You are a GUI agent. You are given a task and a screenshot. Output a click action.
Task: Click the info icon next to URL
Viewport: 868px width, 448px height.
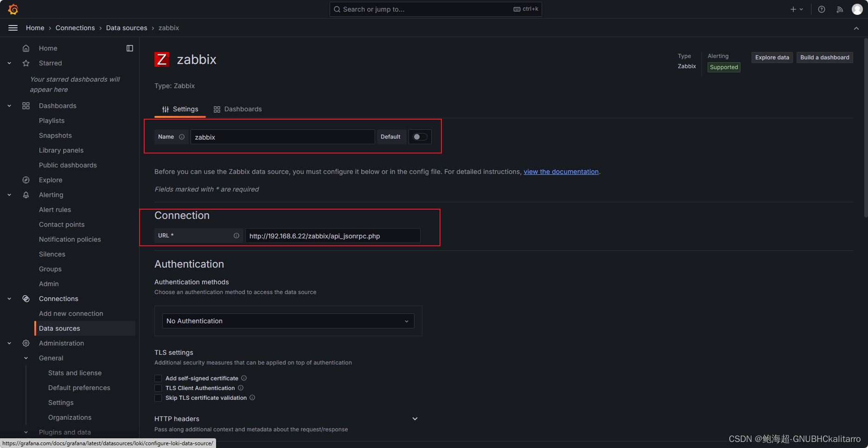(236, 236)
